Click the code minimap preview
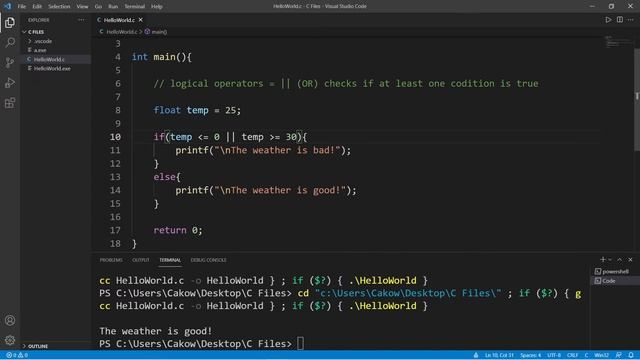This screenshot has height=360, width=640. (618, 42)
